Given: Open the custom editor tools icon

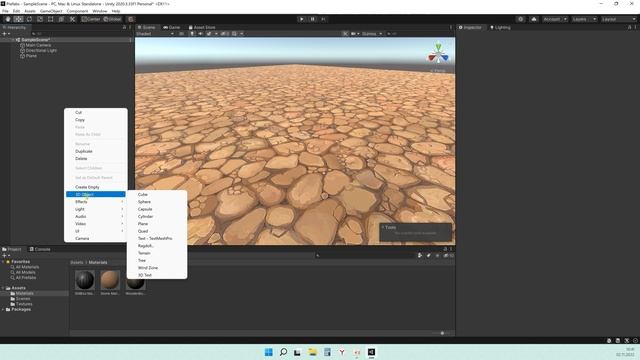Looking at the screenshot, I should tap(72, 19).
